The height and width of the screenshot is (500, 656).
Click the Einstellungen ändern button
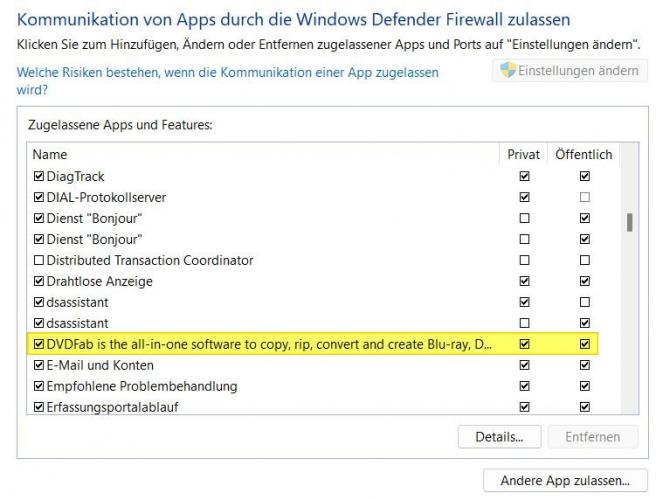coord(570,70)
